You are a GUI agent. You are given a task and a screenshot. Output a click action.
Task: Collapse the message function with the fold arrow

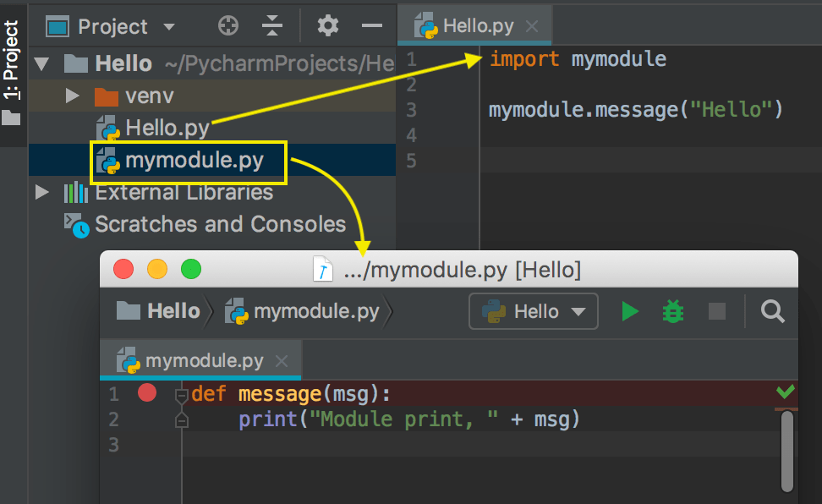181,393
